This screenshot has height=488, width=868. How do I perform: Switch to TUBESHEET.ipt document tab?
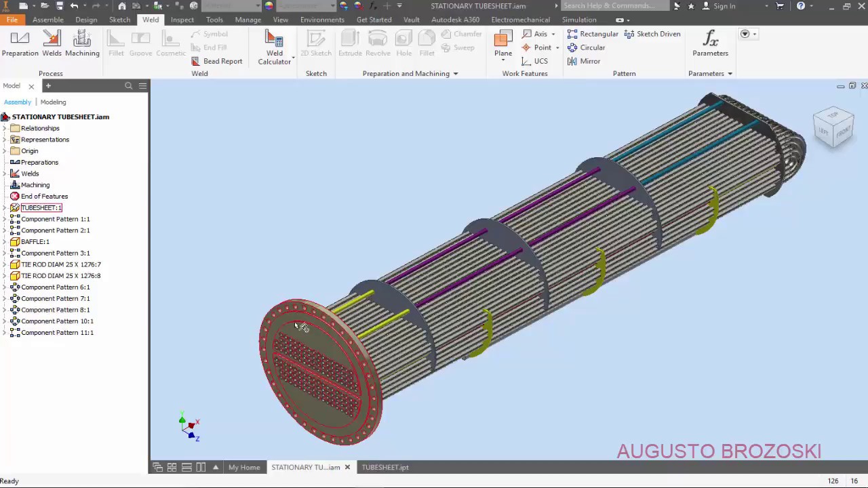click(385, 467)
